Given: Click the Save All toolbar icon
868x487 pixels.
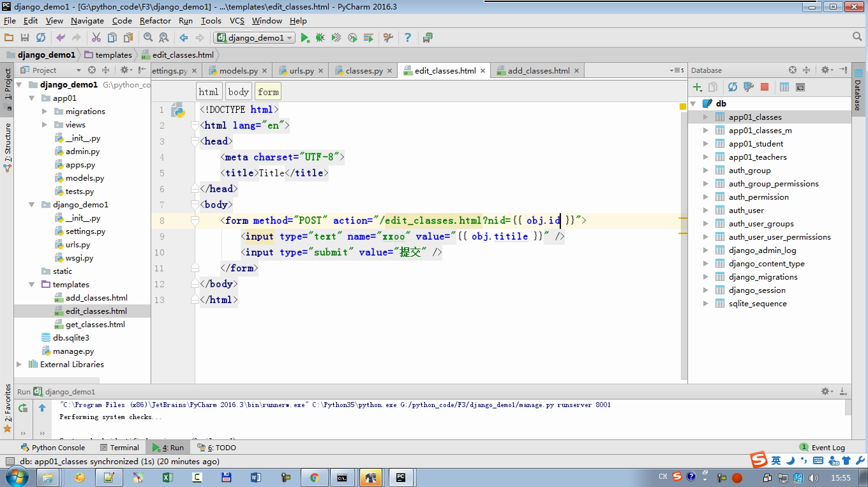Looking at the screenshot, I should pyautogui.click(x=25, y=38).
